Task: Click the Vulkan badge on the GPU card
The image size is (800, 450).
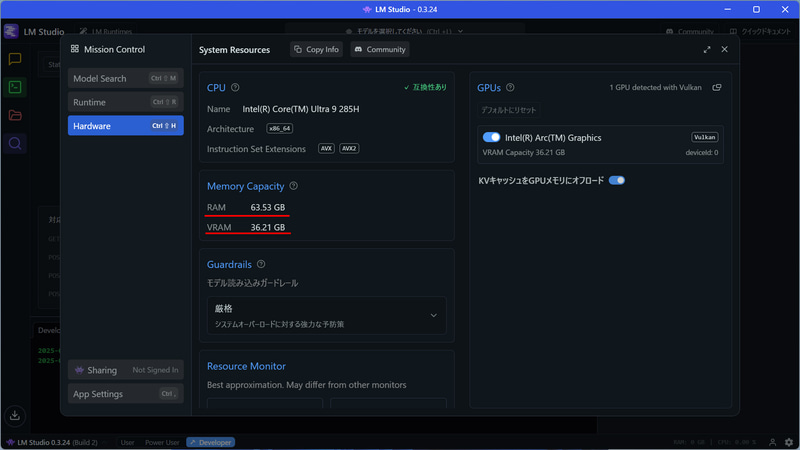Action: click(705, 137)
